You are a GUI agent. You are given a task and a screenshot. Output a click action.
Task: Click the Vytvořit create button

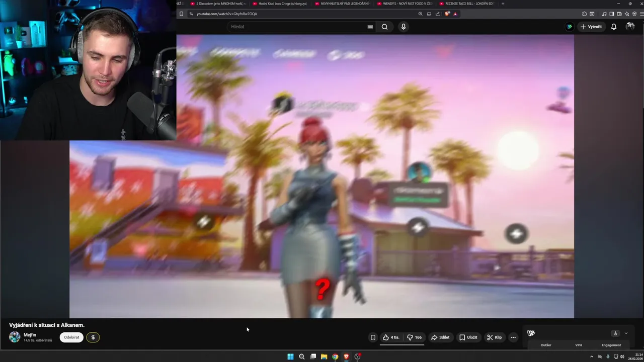pyautogui.click(x=591, y=27)
